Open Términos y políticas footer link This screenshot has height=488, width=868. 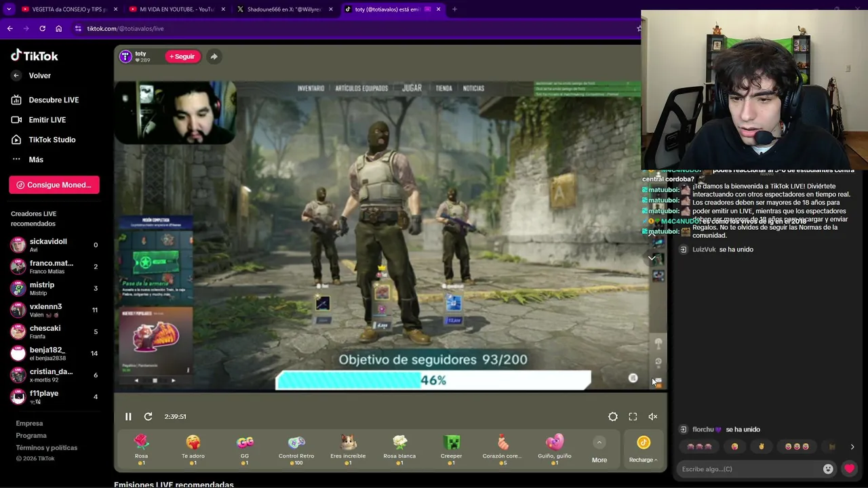(47, 448)
